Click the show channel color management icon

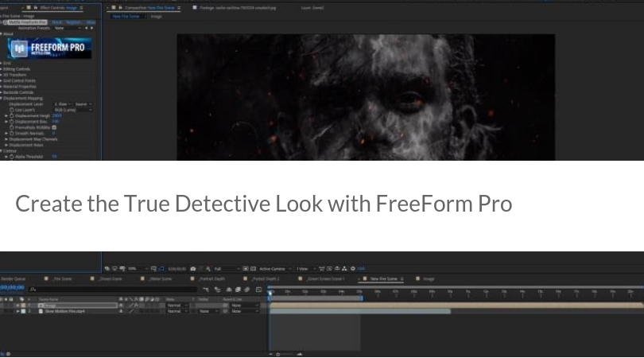[x=208, y=269]
